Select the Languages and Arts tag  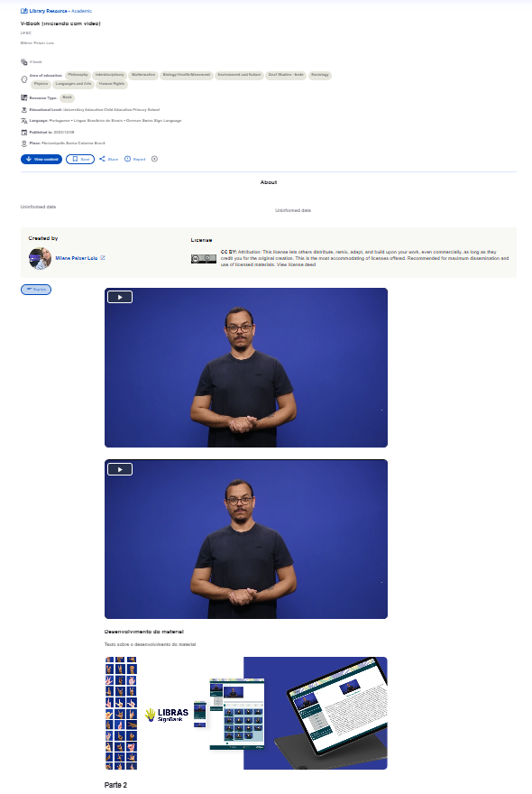click(73, 84)
